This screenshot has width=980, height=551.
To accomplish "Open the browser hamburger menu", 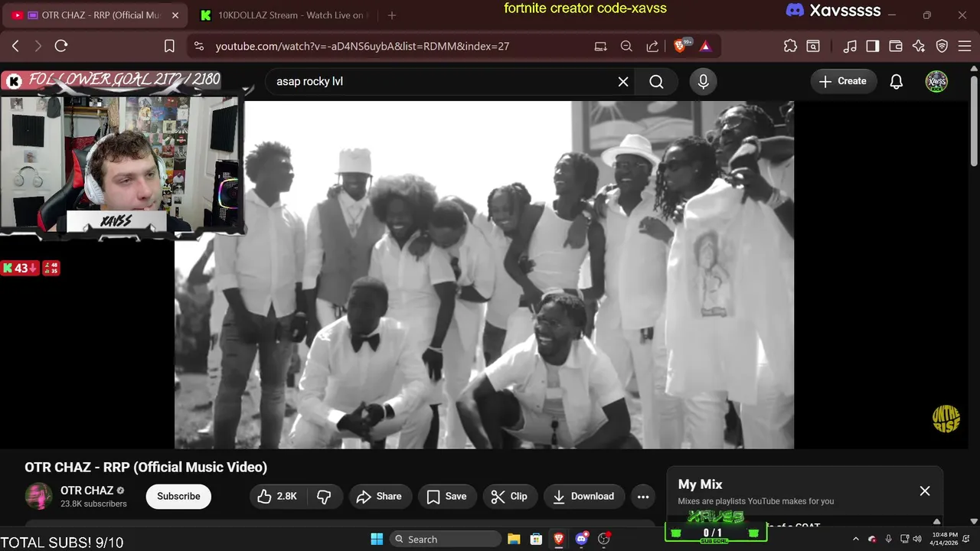I will [x=965, y=46].
